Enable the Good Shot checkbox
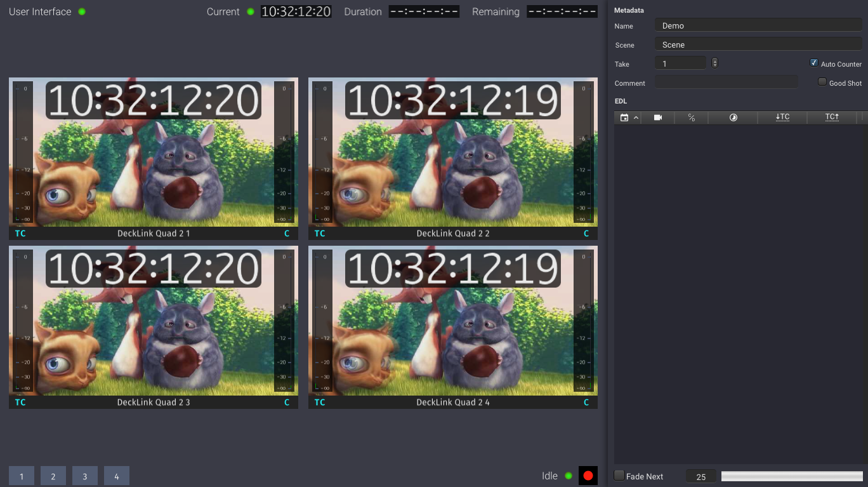 click(x=822, y=82)
